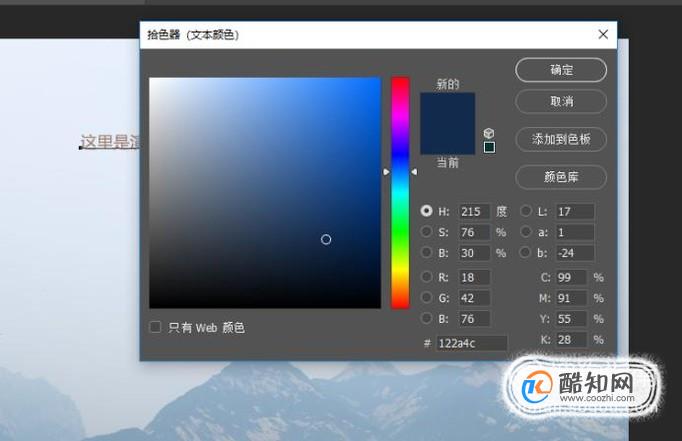682x441 pixels.
Task: Select the brightness B radio button
Action: (426, 252)
